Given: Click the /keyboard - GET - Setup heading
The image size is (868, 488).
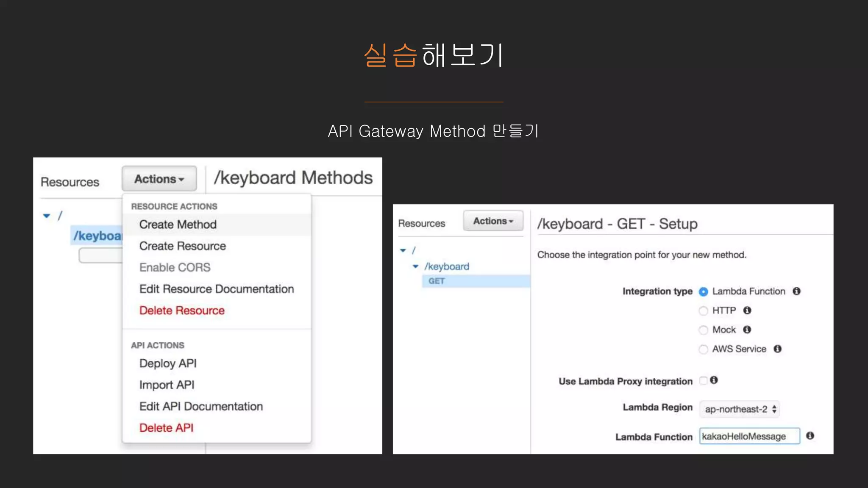Looking at the screenshot, I should [x=618, y=224].
